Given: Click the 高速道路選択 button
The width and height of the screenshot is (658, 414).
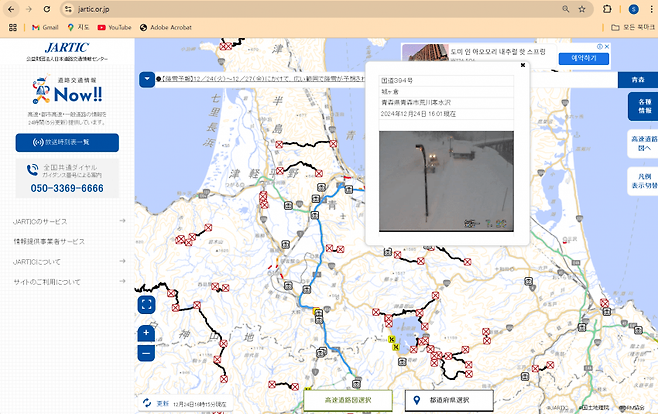Looking at the screenshot, I should click(343, 401).
